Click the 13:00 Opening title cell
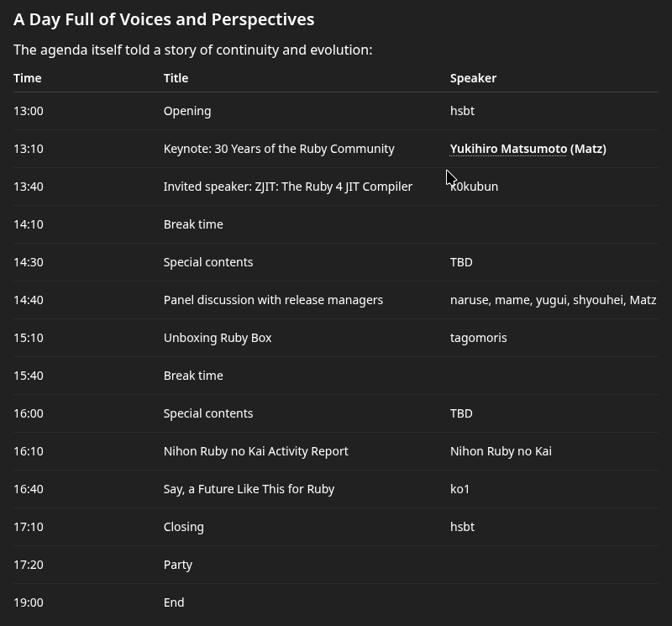 click(x=187, y=111)
